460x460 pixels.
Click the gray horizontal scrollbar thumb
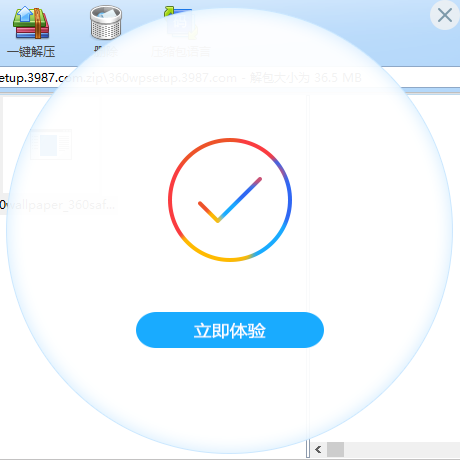click(335, 449)
